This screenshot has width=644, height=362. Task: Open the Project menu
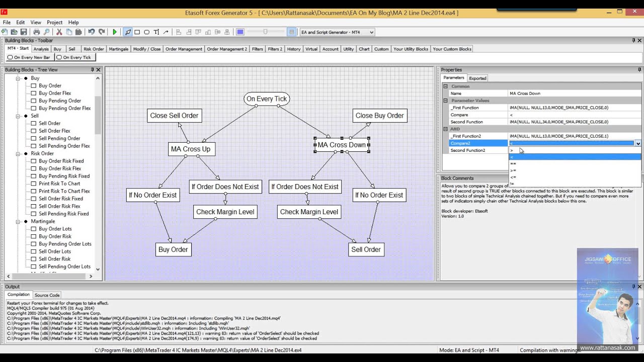tap(55, 23)
